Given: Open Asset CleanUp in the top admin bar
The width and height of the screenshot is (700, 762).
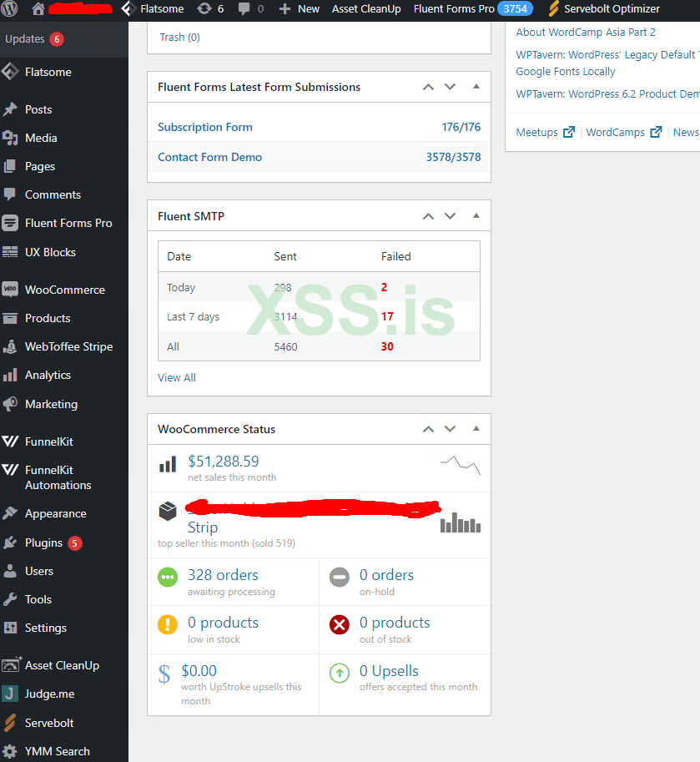Looking at the screenshot, I should coord(366,8).
